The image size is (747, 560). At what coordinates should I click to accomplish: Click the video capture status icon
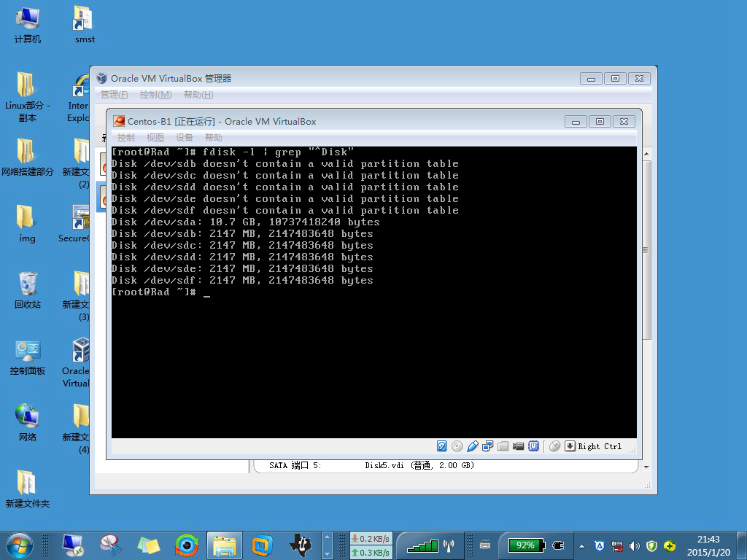point(519,446)
